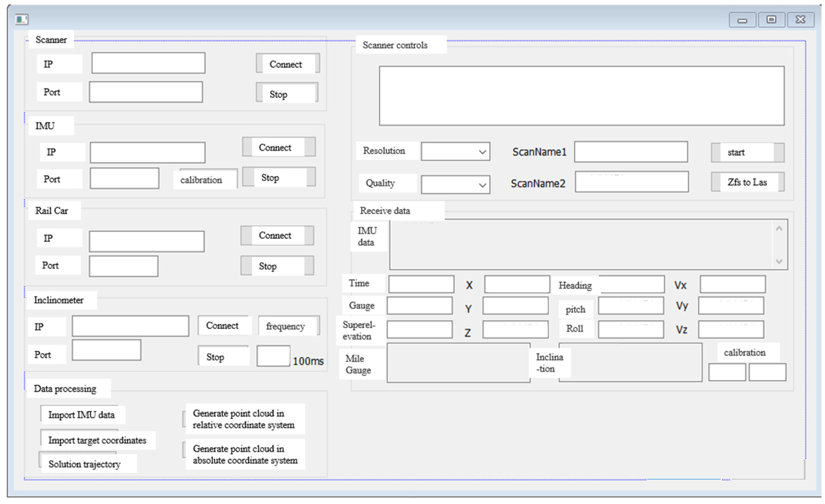The image size is (825, 504).
Task: Click the Rail Car Connect button
Action: (277, 235)
